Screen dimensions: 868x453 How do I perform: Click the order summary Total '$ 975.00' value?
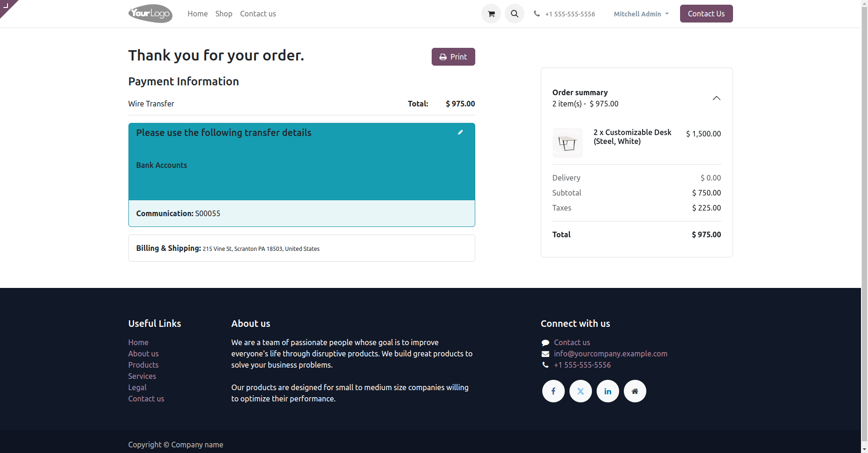pos(706,234)
